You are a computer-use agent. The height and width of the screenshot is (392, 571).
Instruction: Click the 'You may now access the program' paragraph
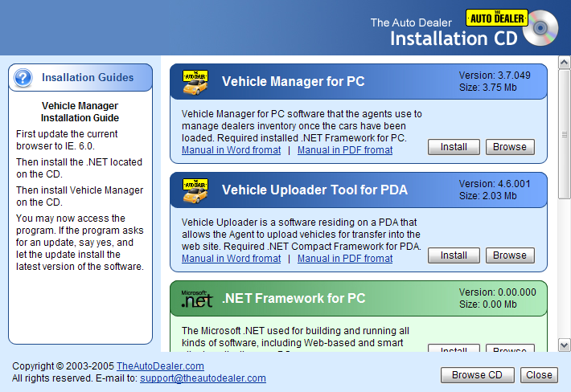point(80,242)
